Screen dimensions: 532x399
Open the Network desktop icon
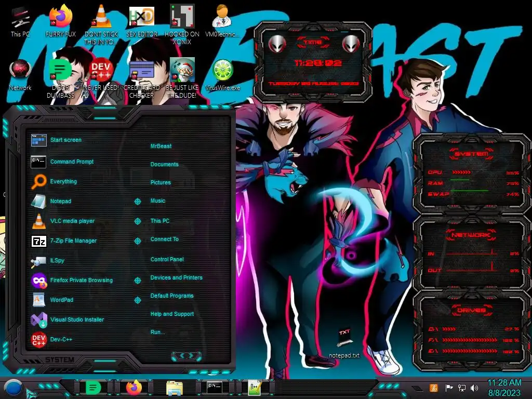coord(20,75)
